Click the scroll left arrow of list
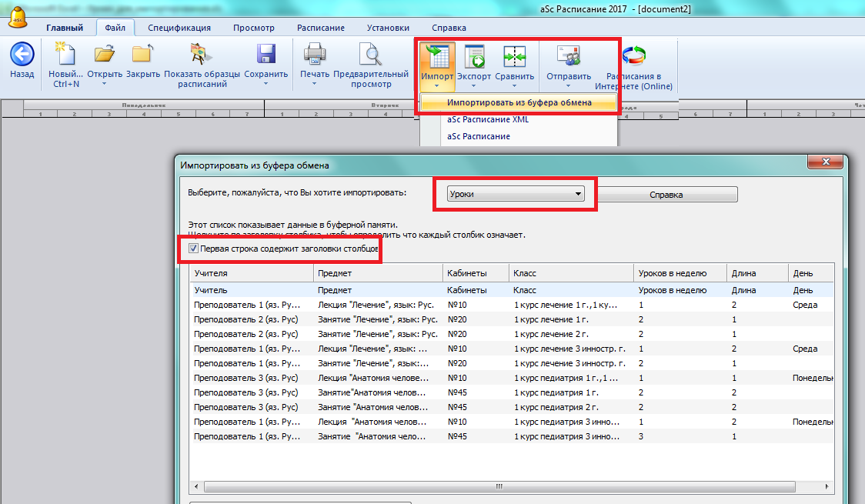This screenshot has height=504, width=865. tap(196, 486)
